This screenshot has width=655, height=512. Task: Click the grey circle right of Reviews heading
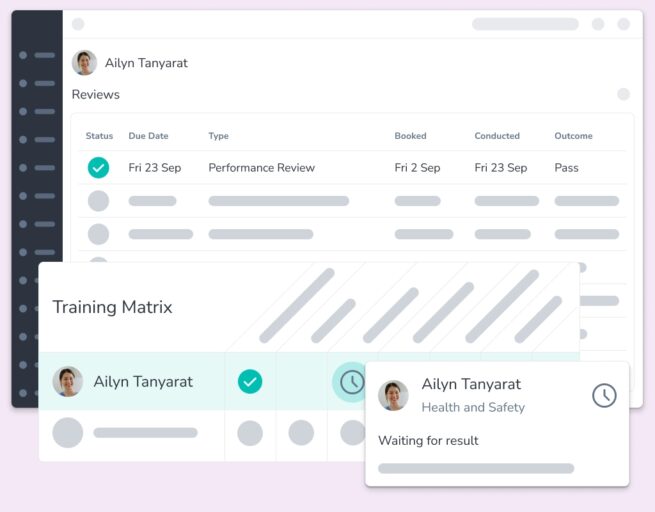[x=623, y=94]
